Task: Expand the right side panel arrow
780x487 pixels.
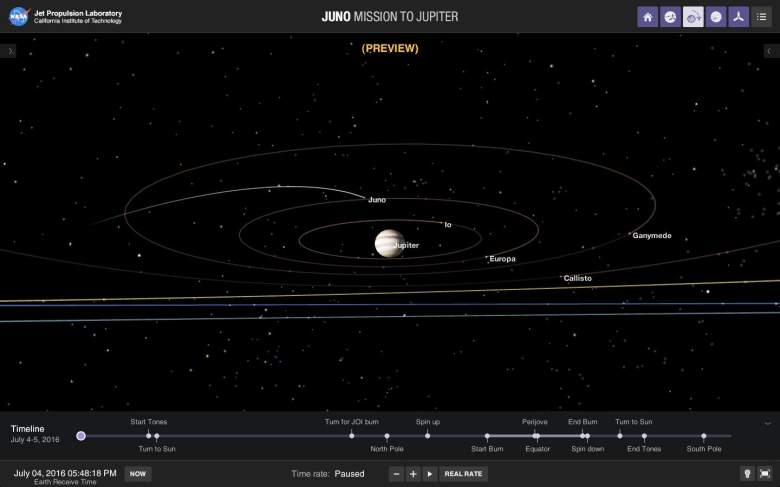Action: pos(769,50)
